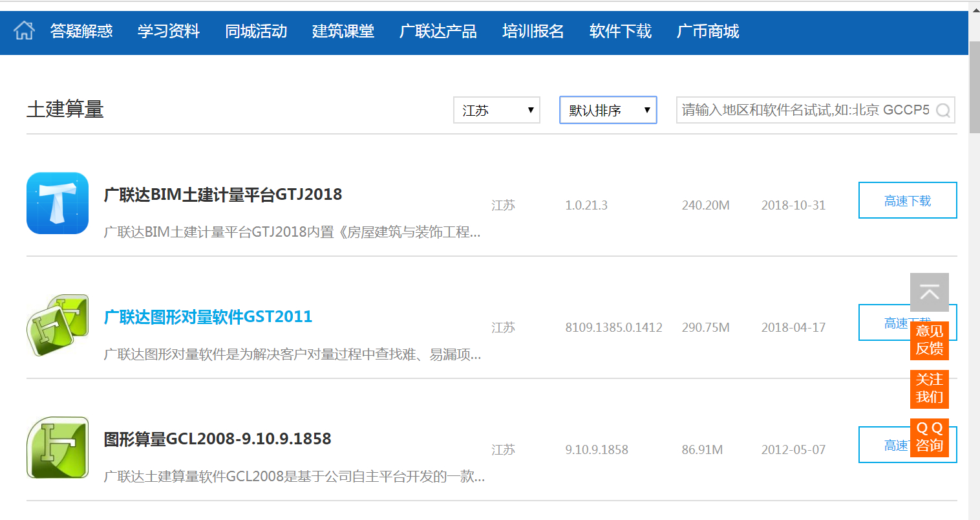The width and height of the screenshot is (980, 520).
Task: Click 高速下载 for GST2011
Action: (908, 323)
